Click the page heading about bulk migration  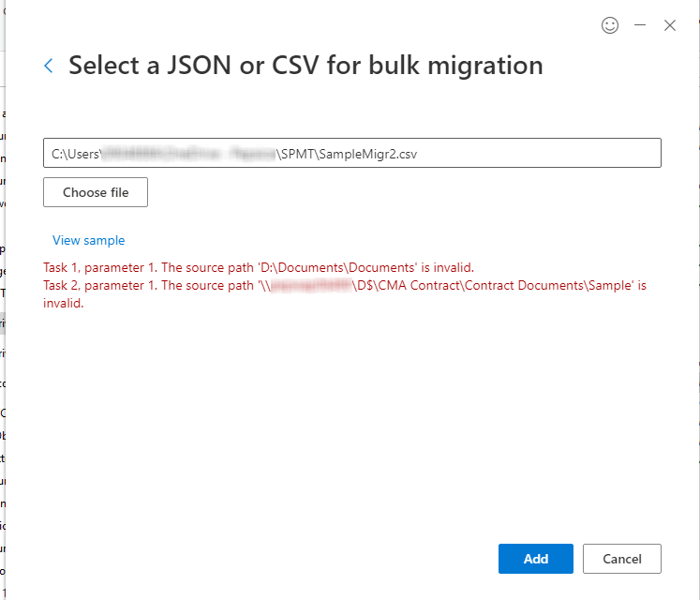[305, 66]
